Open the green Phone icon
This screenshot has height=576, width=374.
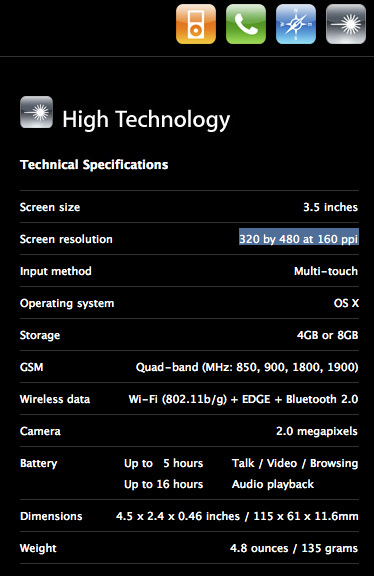click(x=246, y=24)
